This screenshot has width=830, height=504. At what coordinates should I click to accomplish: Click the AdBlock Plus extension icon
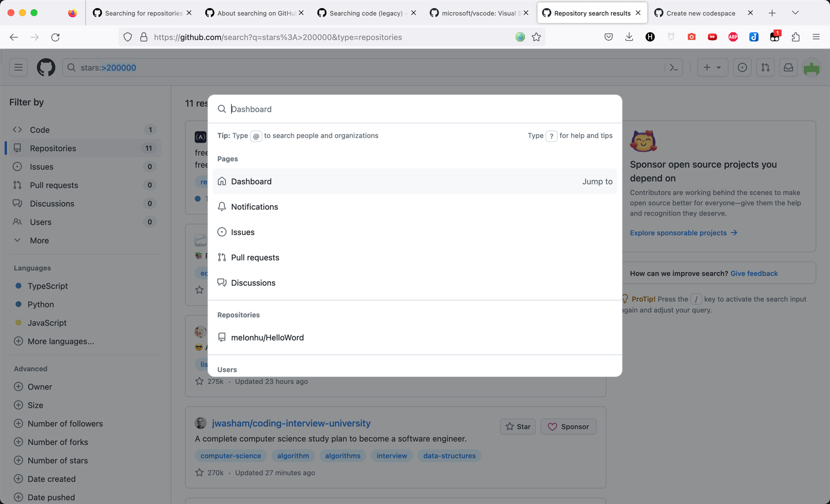pyautogui.click(x=733, y=37)
